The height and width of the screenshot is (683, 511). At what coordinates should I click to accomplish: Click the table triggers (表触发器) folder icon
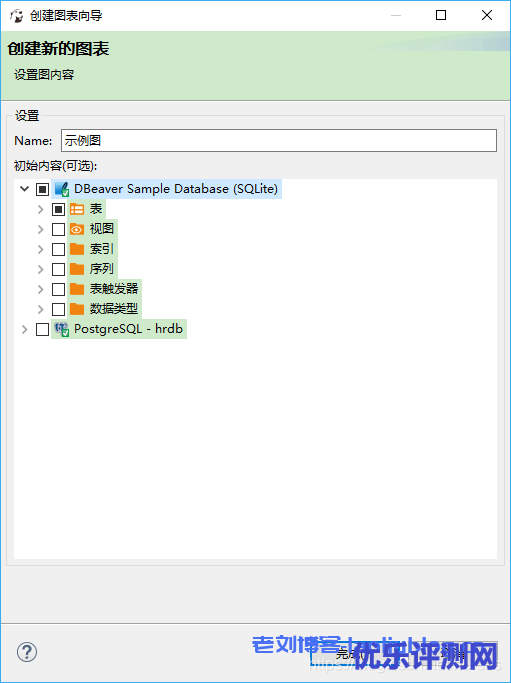77,289
